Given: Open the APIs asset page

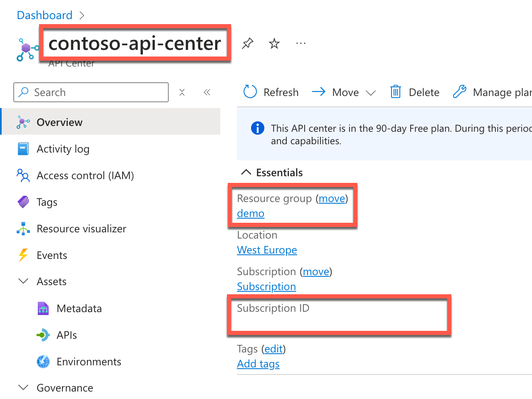Looking at the screenshot, I should pyautogui.click(x=66, y=335).
